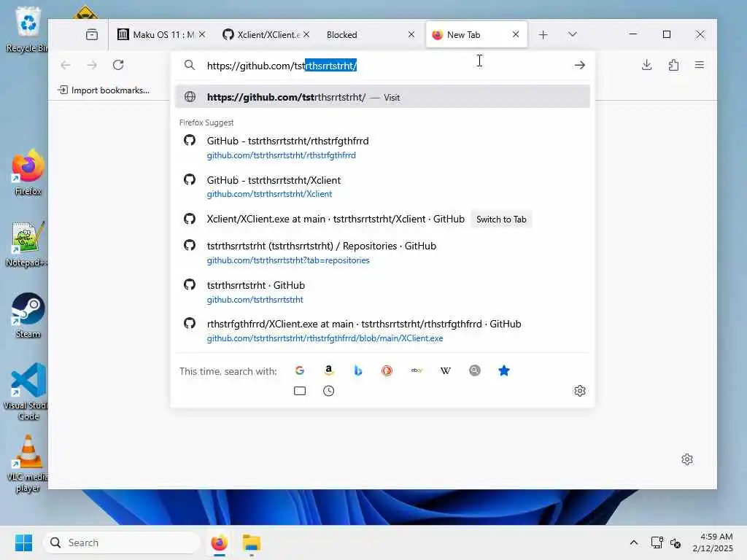747x560 pixels.
Task: Select the gray magnifier search engine
Action: (474, 370)
